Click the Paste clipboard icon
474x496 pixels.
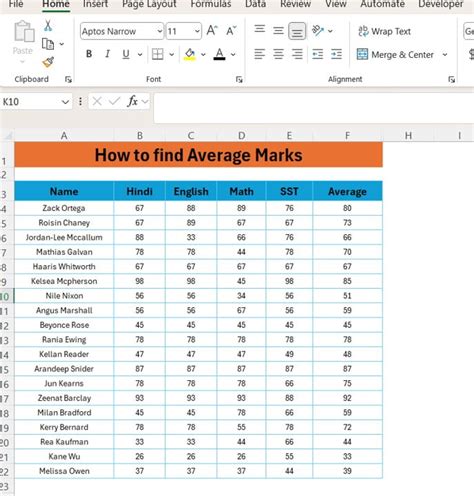coord(24,31)
